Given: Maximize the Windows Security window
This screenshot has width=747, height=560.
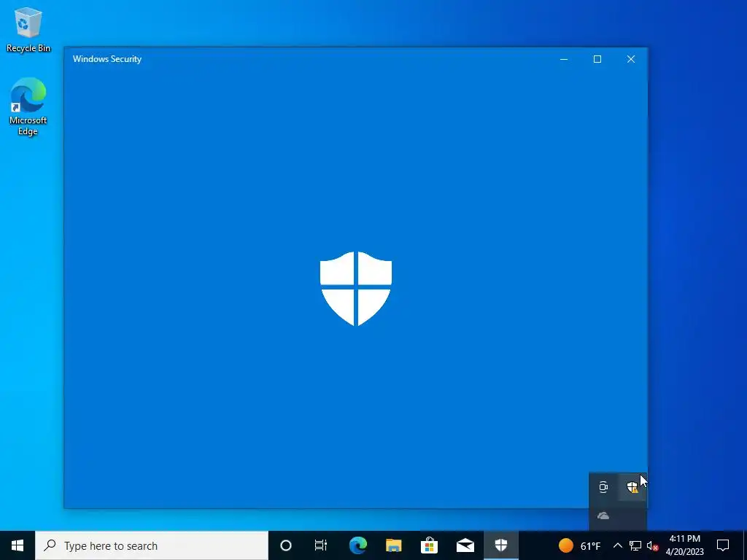Looking at the screenshot, I should point(597,59).
